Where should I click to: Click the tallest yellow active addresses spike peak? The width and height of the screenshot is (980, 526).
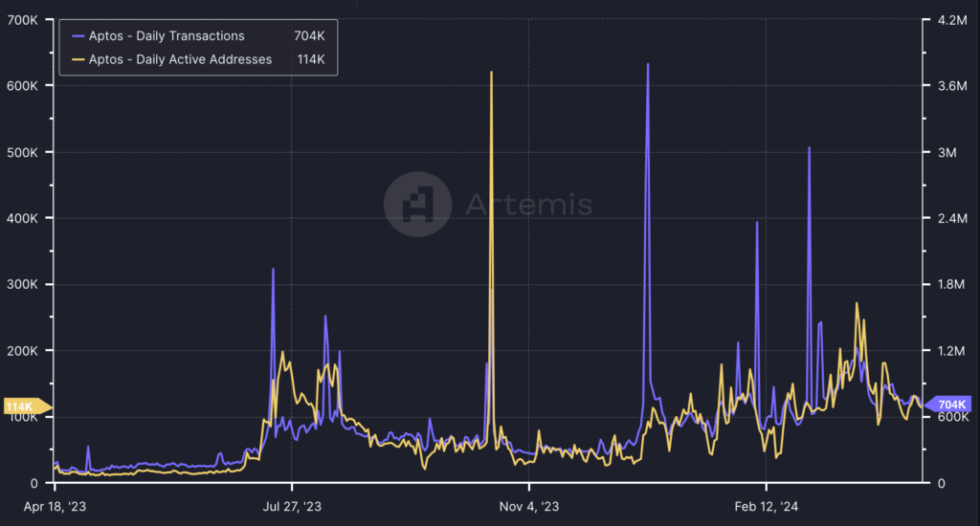coord(491,73)
